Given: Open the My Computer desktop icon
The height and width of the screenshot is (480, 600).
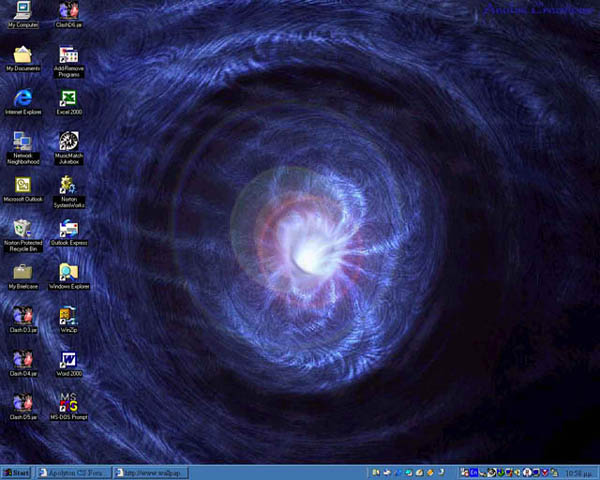Looking at the screenshot, I should coord(22,10).
